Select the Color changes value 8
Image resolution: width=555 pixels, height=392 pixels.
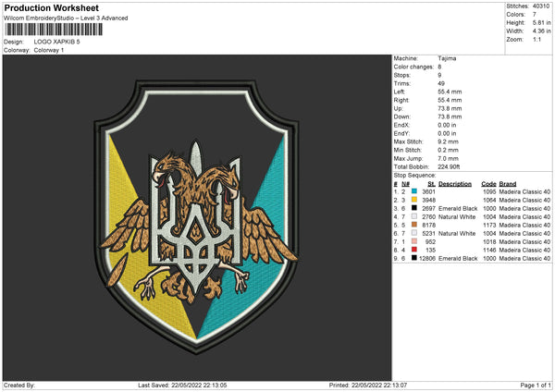point(439,67)
